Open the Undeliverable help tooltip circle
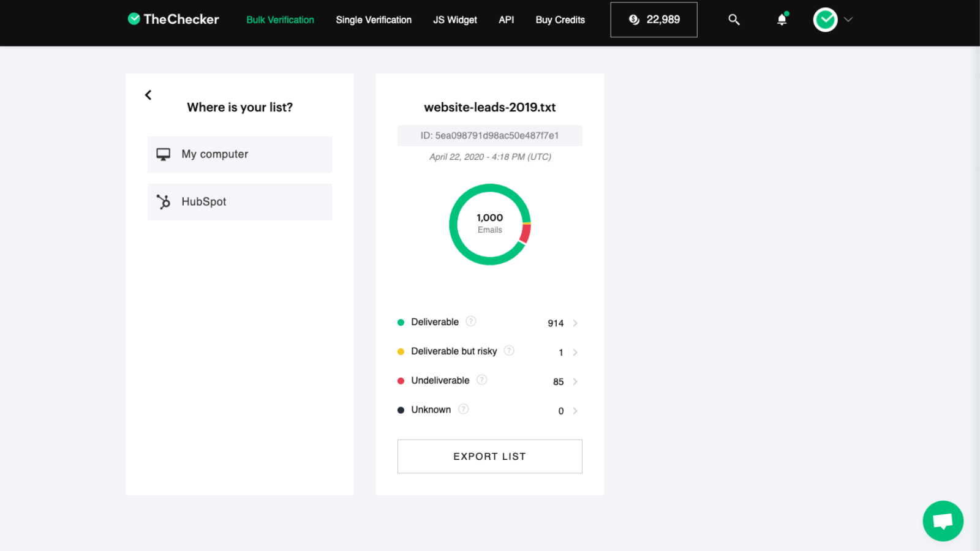The height and width of the screenshot is (551, 980). tap(482, 380)
